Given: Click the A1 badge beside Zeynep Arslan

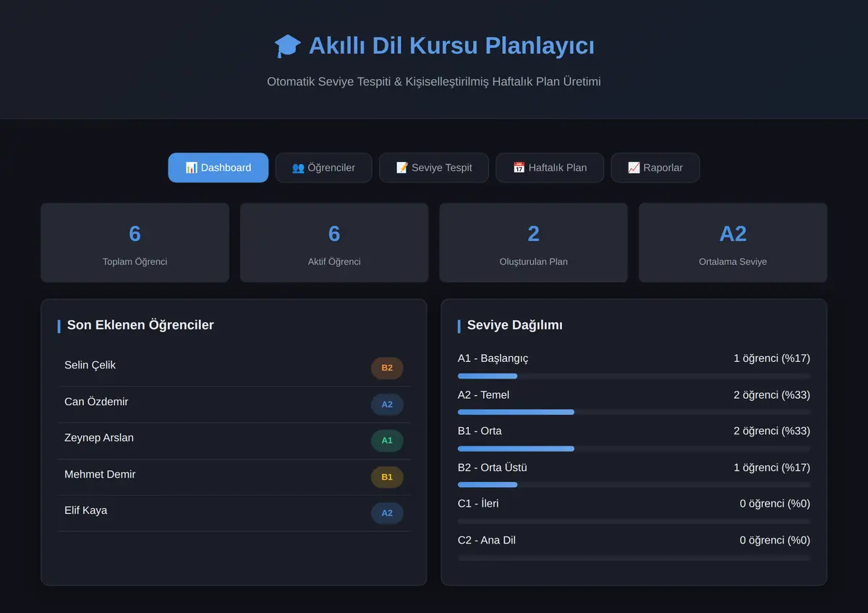Looking at the screenshot, I should (387, 441).
